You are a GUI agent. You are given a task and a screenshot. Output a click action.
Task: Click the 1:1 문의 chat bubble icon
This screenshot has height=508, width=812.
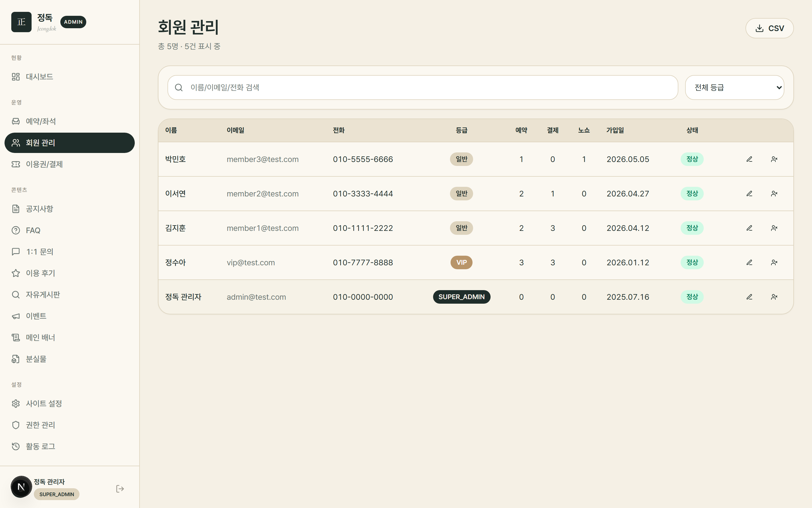point(16,252)
